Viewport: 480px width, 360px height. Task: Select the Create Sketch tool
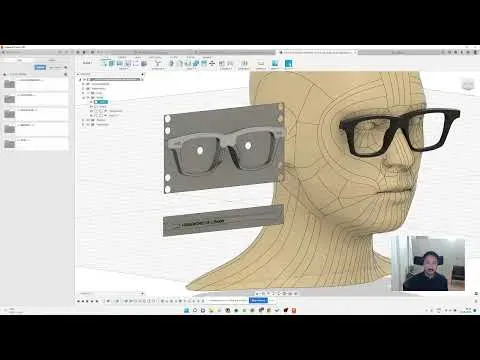coord(104,63)
